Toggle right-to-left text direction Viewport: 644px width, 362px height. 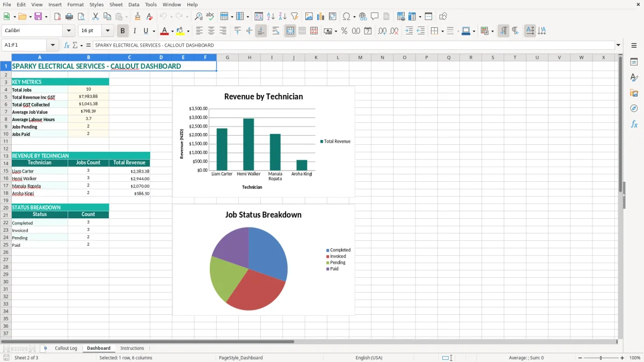pyautogui.click(x=515, y=31)
